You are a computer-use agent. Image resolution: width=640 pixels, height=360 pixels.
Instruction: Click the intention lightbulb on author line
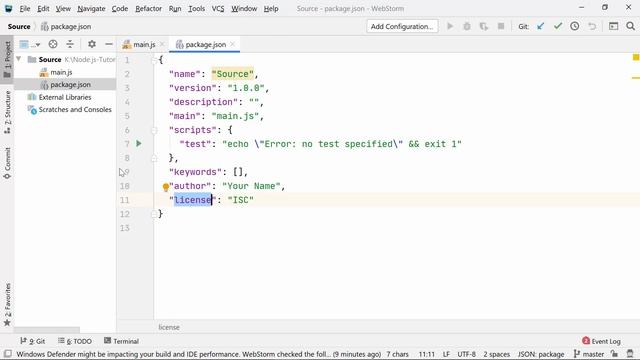[x=166, y=187]
